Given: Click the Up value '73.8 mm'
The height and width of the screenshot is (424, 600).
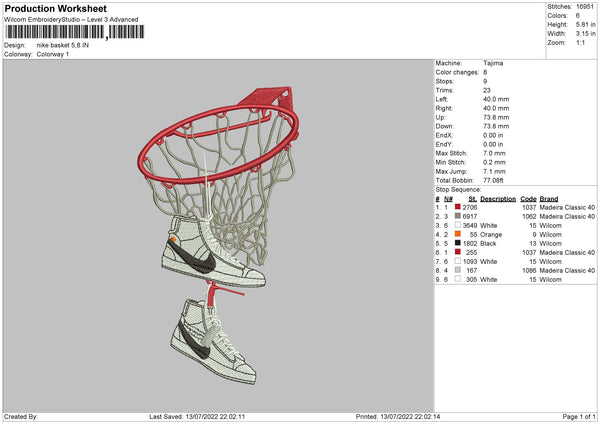Looking at the screenshot, I should (x=496, y=117).
